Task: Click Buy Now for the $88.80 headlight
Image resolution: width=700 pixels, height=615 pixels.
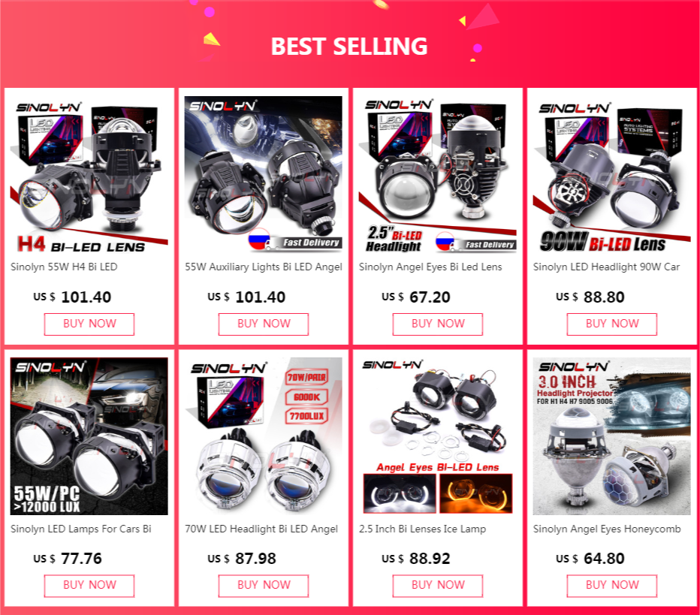Action: point(611,324)
